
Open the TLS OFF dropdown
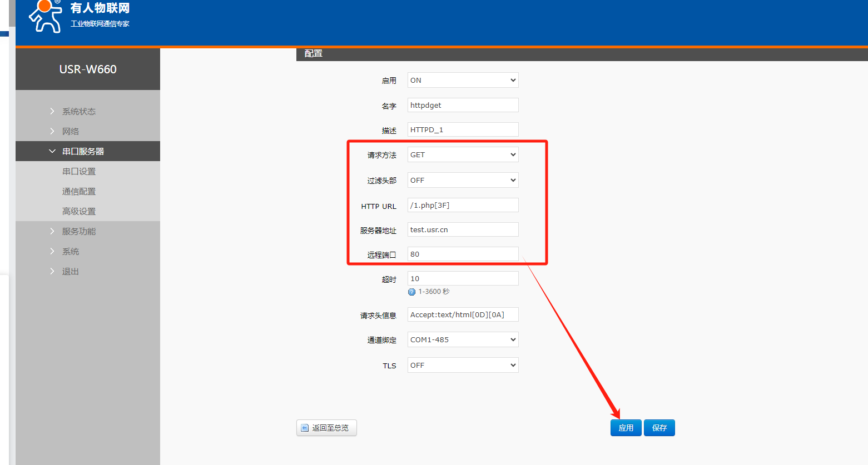(463, 365)
